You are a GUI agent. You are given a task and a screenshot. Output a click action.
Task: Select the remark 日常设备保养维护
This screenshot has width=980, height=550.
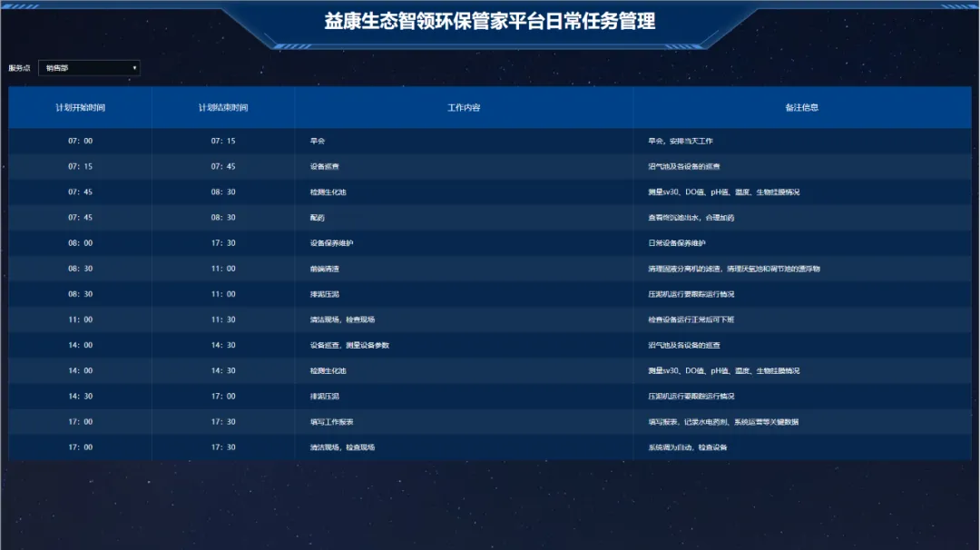pos(677,243)
